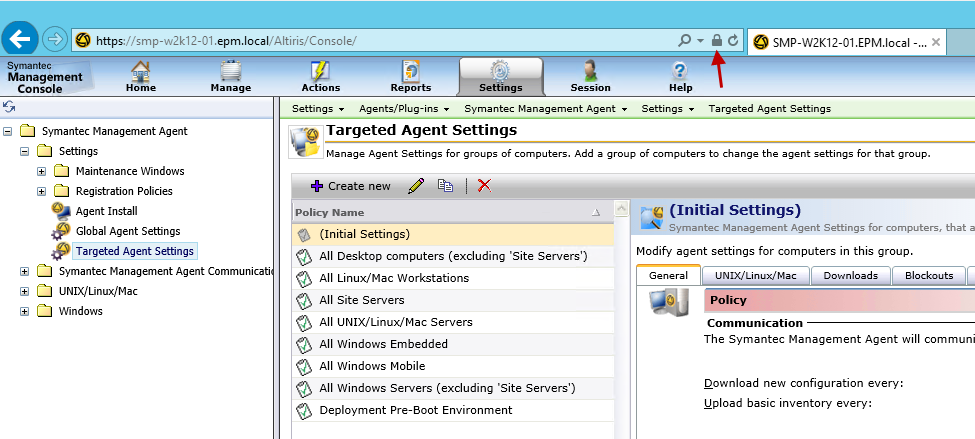The height and width of the screenshot is (439, 975).
Task: Click the page refresh icon
Action: 733,40
